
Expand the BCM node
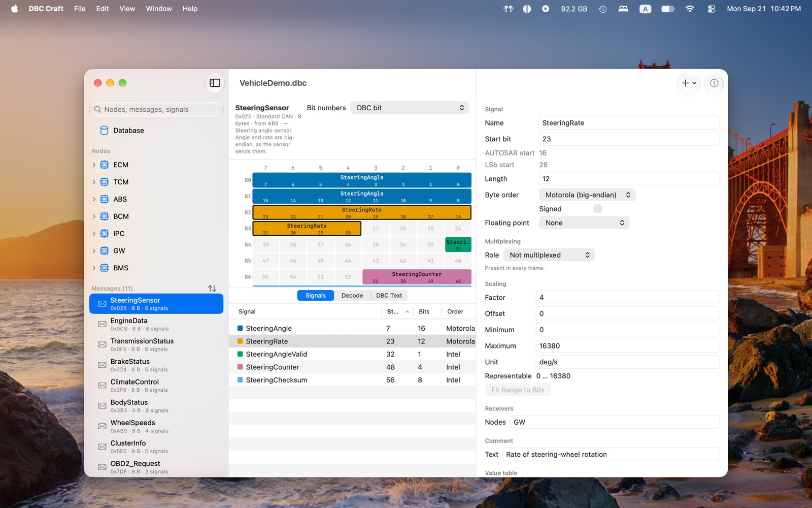click(x=94, y=216)
